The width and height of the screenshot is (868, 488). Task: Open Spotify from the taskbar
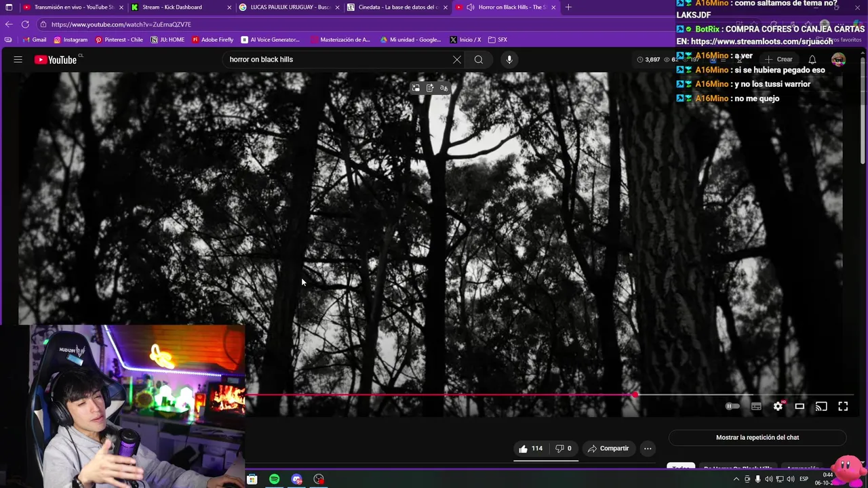pos(274,479)
